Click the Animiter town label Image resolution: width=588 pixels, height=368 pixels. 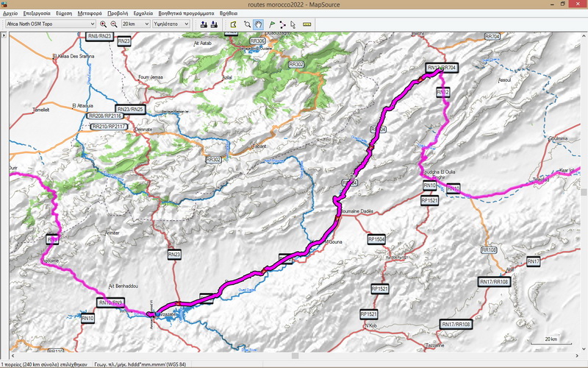tap(112, 233)
